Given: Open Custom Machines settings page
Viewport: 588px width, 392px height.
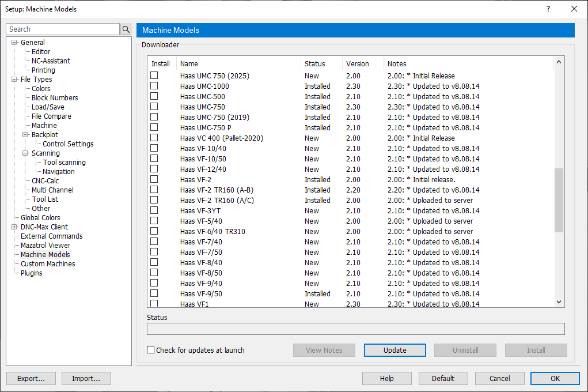Looking at the screenshot, I should pyautogui.click(x=48, y=264).
